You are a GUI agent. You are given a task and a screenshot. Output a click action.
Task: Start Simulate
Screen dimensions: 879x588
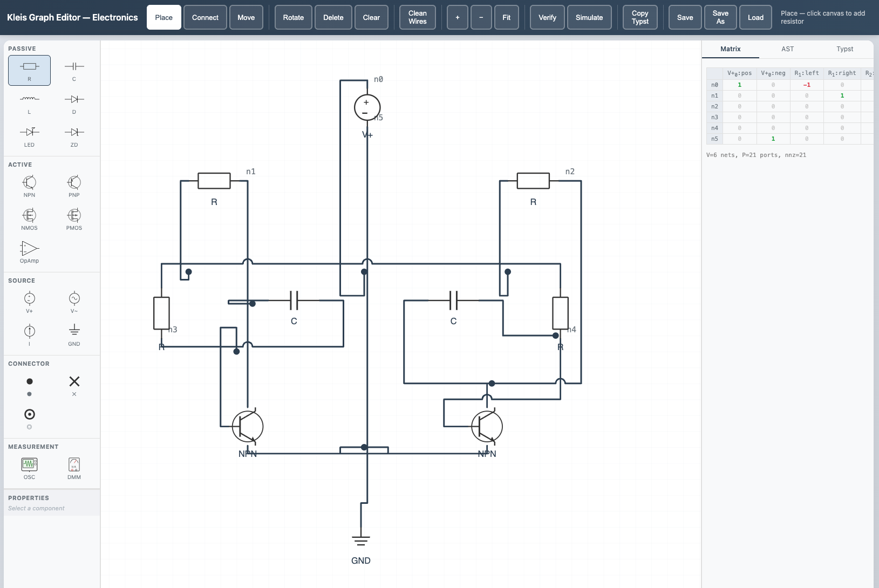coord(589,17)
